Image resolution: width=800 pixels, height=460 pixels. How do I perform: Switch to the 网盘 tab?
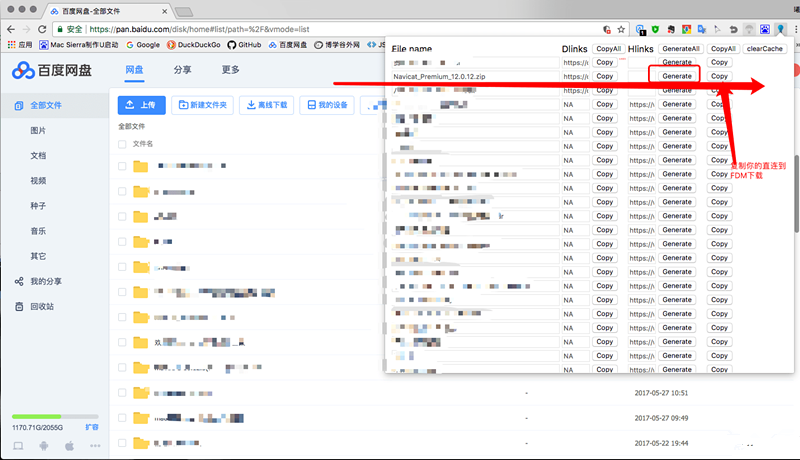135,70
